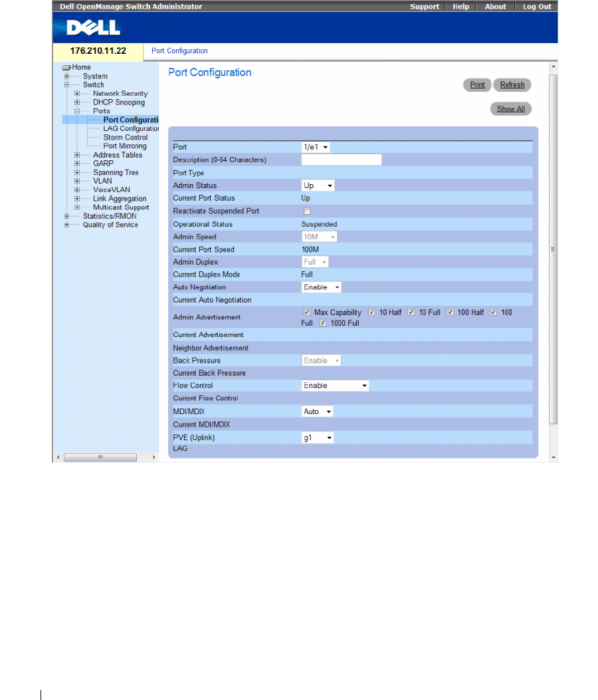
Task: Click the main pane scroll up arrow
Action: point(553,66)
